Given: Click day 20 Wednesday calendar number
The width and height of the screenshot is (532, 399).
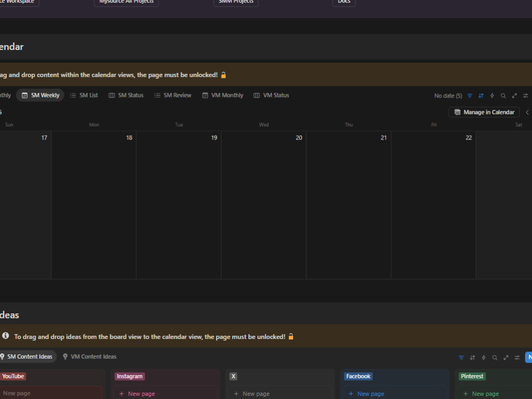Looking at the screenshot, I should coord(298,138).
